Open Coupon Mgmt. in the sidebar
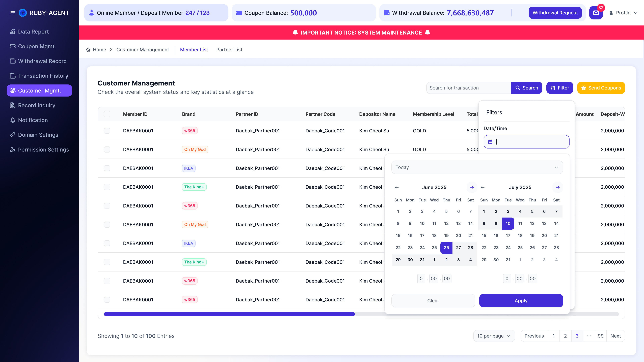 (x=40, y=46)
